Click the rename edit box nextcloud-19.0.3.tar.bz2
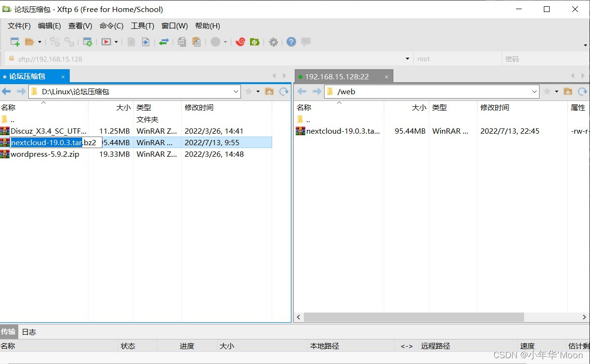The width and height of the screenshot is (590, 364). click(x=56, y=142)
